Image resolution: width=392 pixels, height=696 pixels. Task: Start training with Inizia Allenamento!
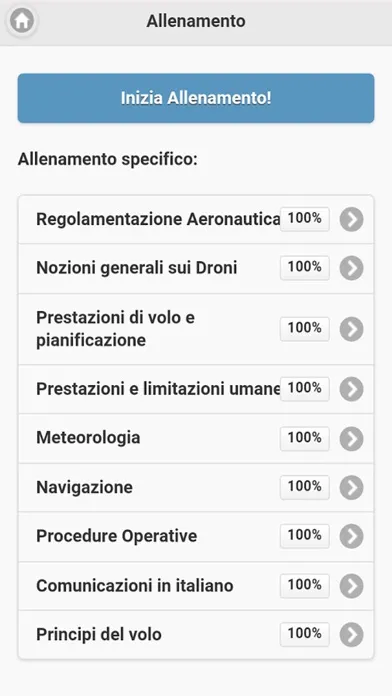[x=196, y=98]
